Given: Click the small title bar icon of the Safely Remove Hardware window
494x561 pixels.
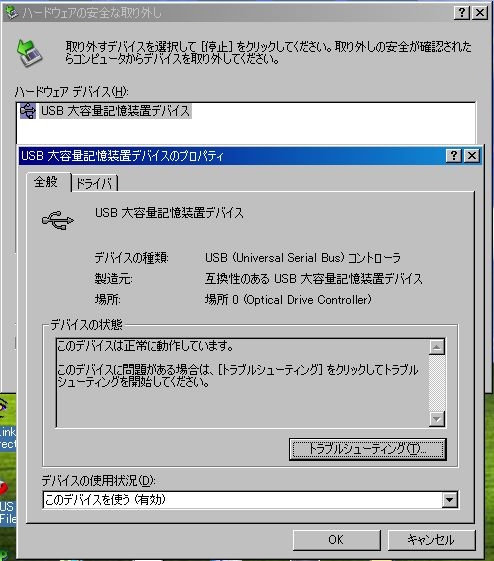Looking at the screenshot, I should click(11, 13).
